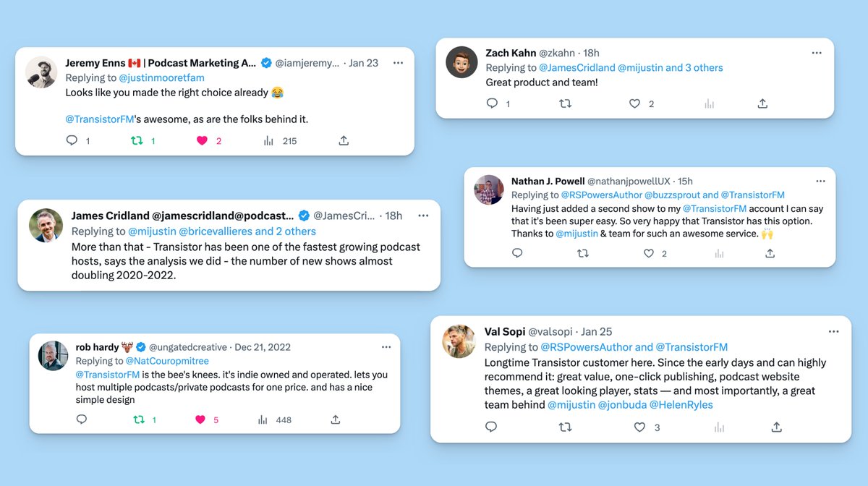The width and height of the screenshot is (868, 486).
Task: Open James Cridland's profile picture
Action: [x=46, y=225]
